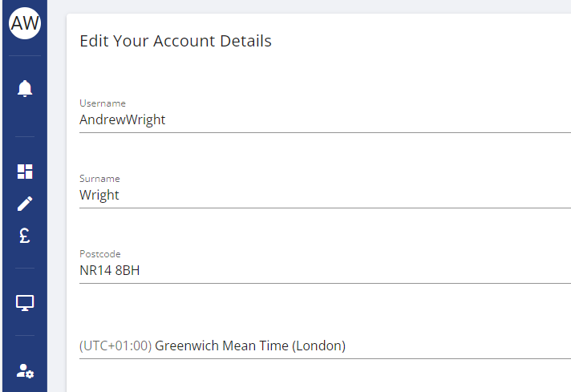The image size is (571, 392).
Task: Select the pencil edit icon
Action: pyautogui.click(x=25, y=204)
